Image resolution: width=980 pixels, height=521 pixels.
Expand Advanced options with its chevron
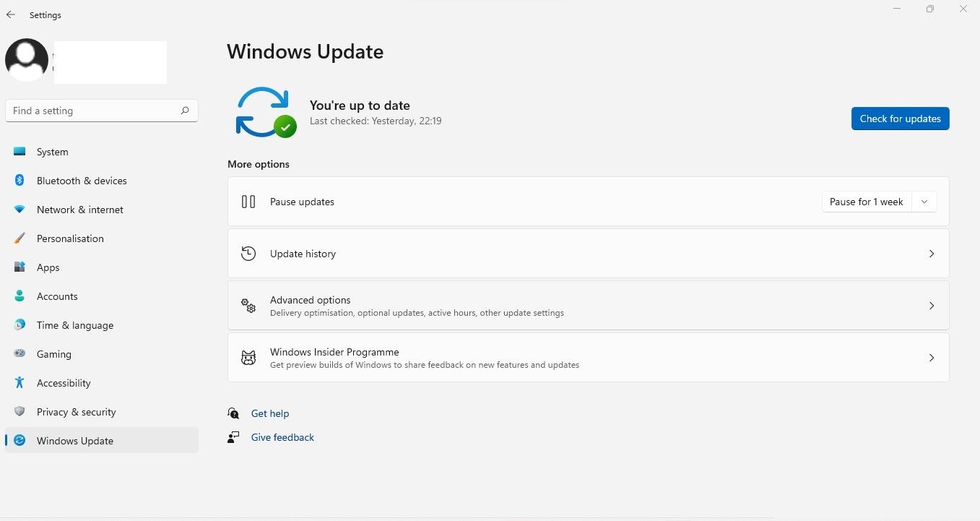click(x=932, y=306)
